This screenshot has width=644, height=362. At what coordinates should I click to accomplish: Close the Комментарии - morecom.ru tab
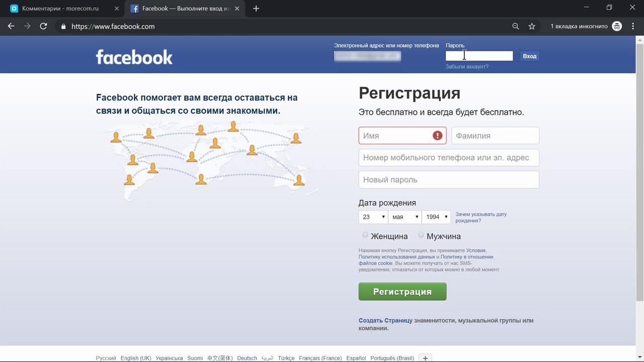117,9
